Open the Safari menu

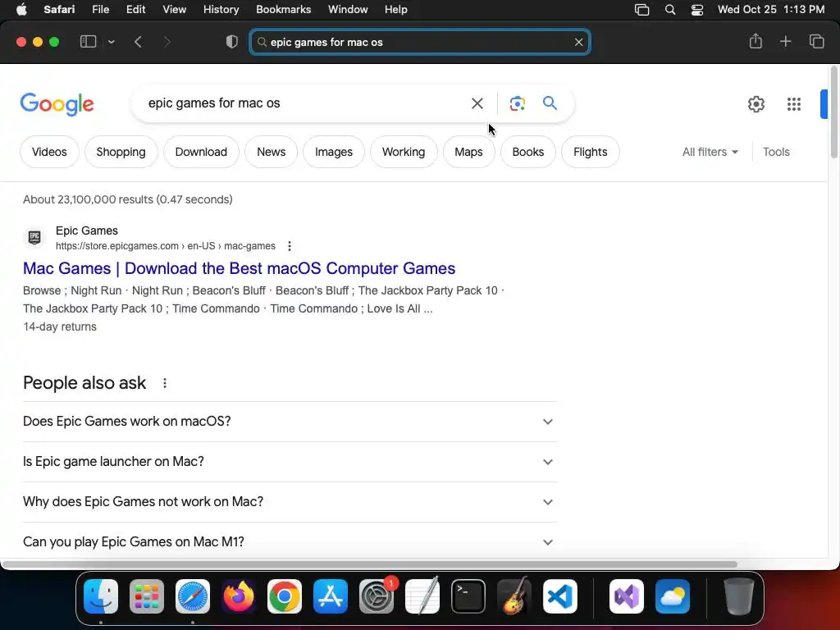(x=59, y=10)
